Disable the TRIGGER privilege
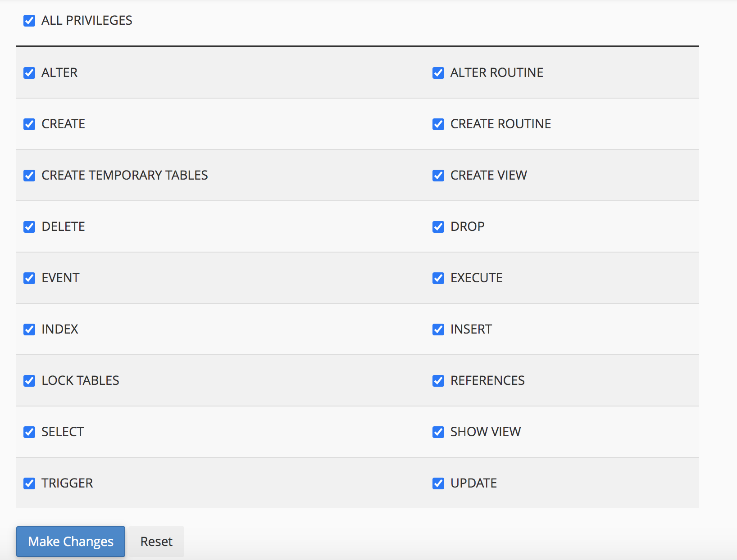Screen dimensions: 737x560 coord(29,483)
